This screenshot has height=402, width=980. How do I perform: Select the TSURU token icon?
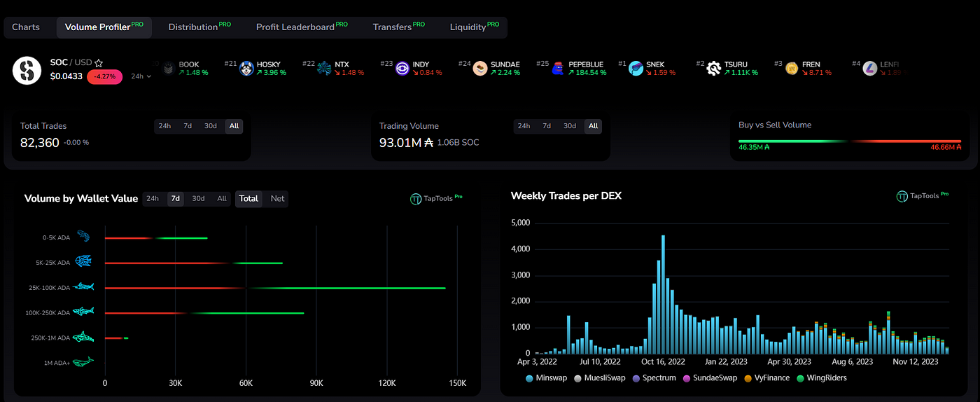click(x=714, y=68)
